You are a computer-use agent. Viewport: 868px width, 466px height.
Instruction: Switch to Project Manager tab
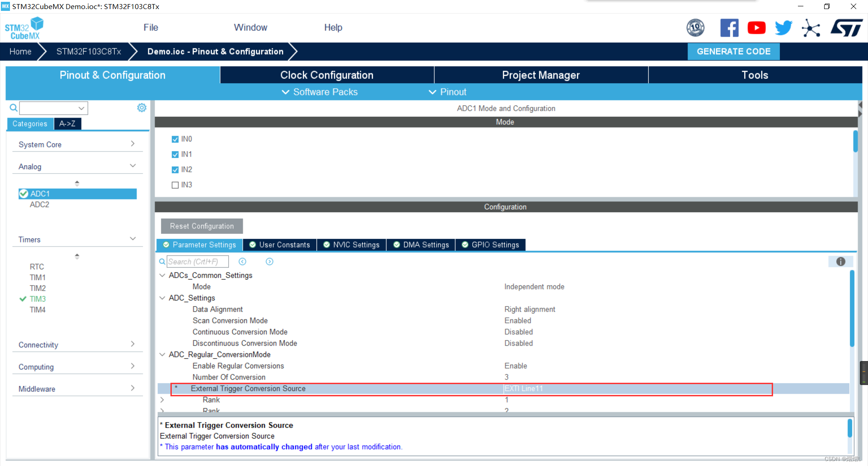[541, 75]
